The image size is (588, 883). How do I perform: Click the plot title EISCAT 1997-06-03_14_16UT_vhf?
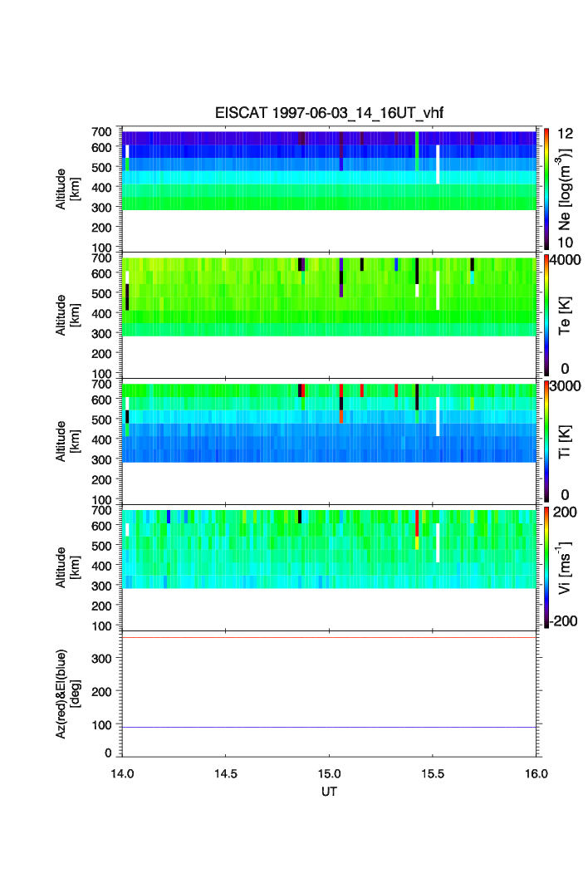click(x=329, y=113)
